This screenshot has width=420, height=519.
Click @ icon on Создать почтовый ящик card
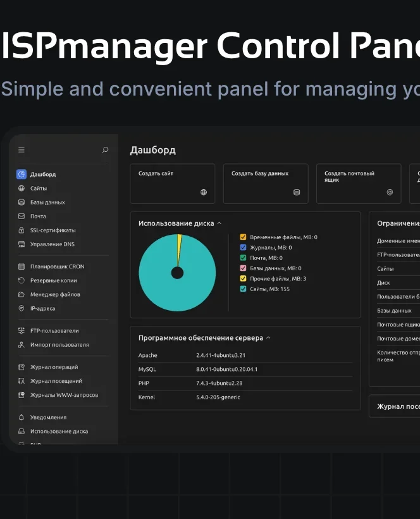[390, 192]
